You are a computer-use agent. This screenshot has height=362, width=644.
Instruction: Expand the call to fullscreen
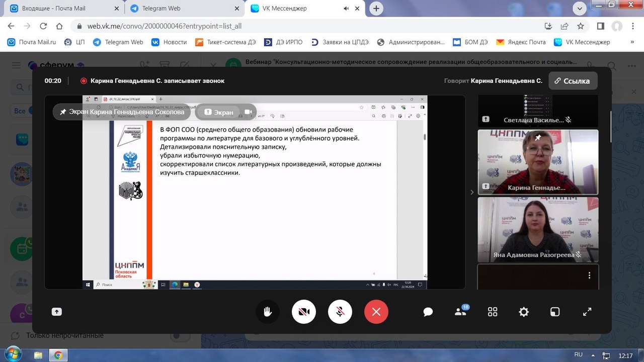(x=587, y=312)
